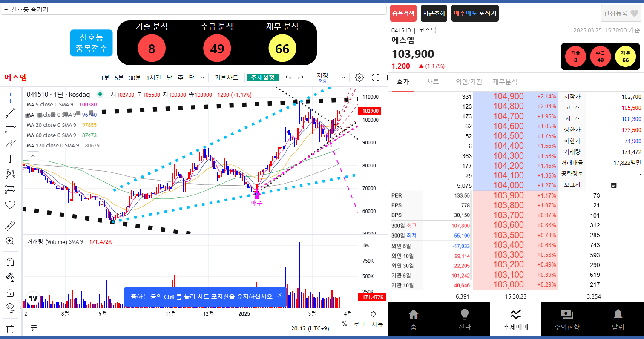
Task: Close the Ctrl zoom tip notification
Action: (x=280, y=295)
